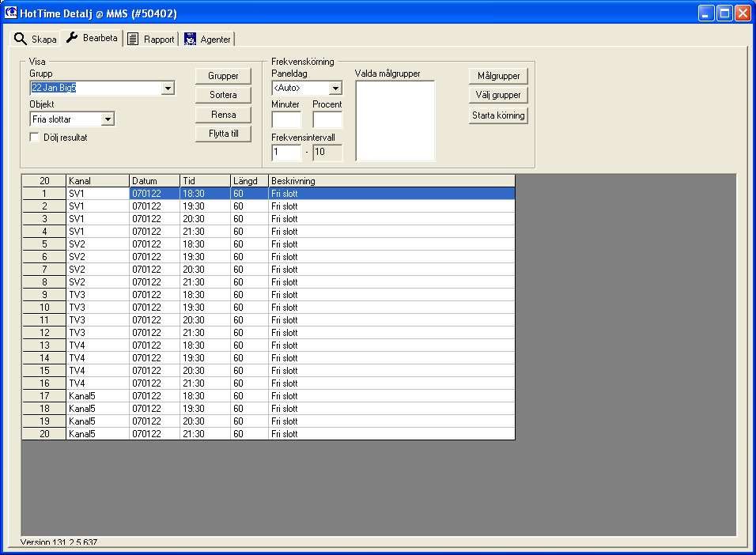Click the Beskrivning column header
The height and width of the screenshot is (555, 756).
[x=391, y=181]
